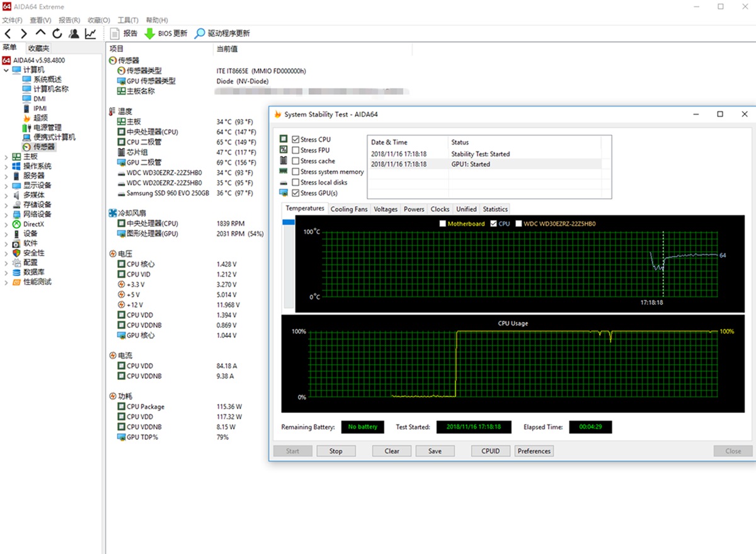The image size is (756, 554).
Task: Enable the Stress cache checkbox
Action: [295, 161]
